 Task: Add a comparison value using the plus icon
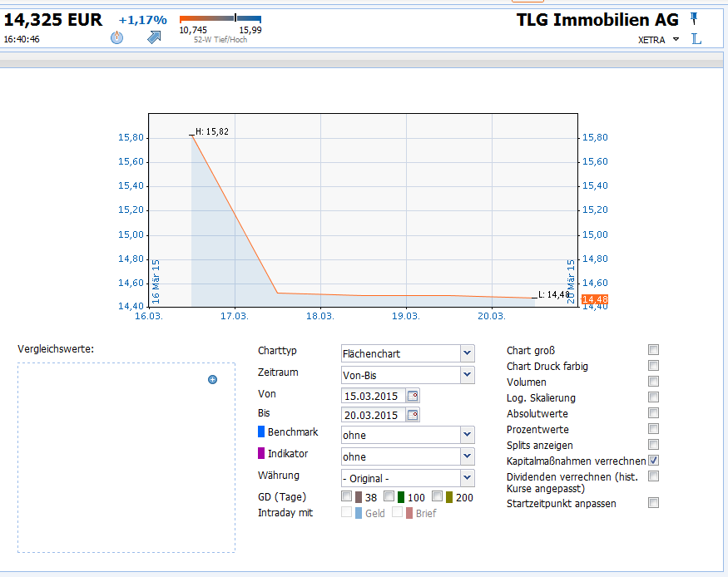212,379
